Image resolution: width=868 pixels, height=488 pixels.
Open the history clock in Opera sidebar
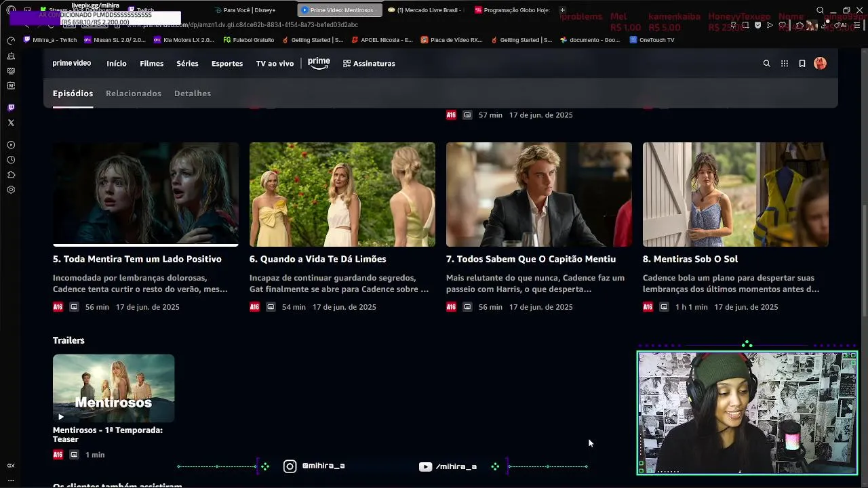pyautogui.click(x=11, y=160)
